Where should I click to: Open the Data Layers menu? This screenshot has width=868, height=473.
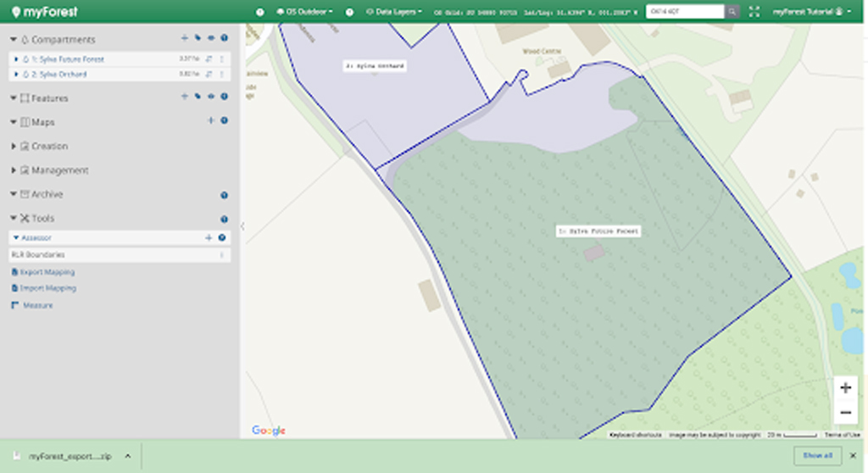tap(393, 12)
